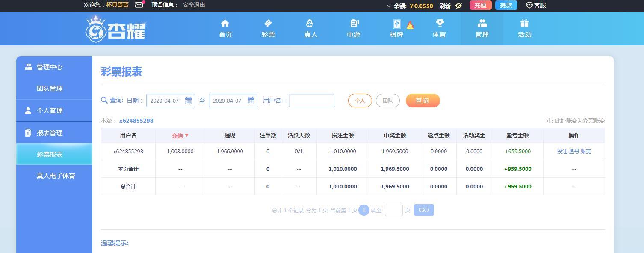Click the 首页 home icon
The width and height of the screenshot is (644, 253).
225,23
